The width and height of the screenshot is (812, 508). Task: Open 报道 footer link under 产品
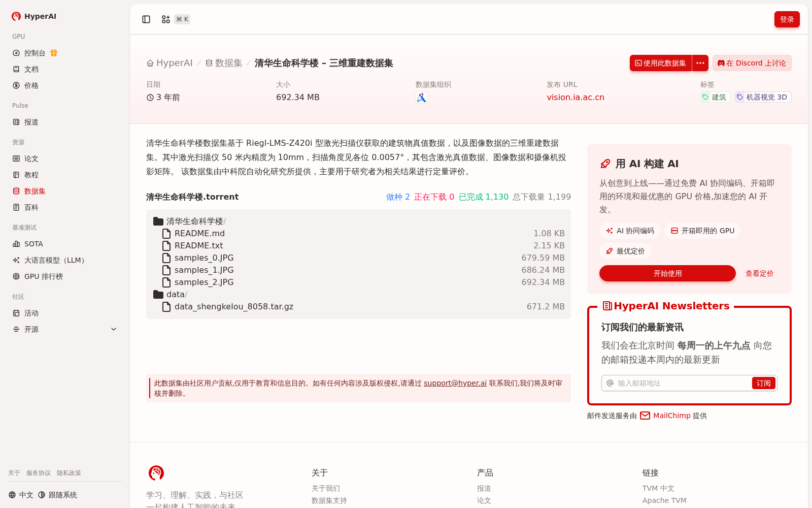click(484, 488)
